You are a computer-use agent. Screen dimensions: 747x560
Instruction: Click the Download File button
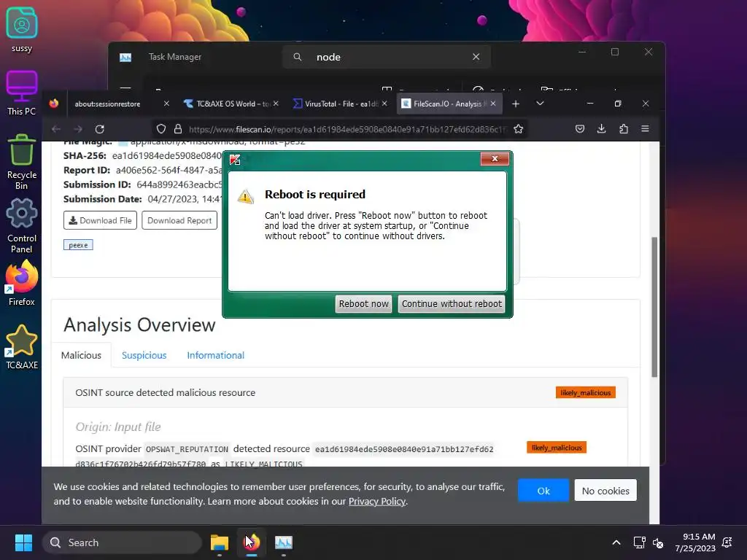click(100, 220)
